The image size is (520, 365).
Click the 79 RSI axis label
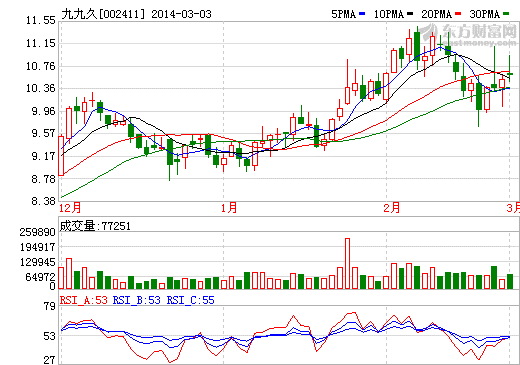click(50, 306)
